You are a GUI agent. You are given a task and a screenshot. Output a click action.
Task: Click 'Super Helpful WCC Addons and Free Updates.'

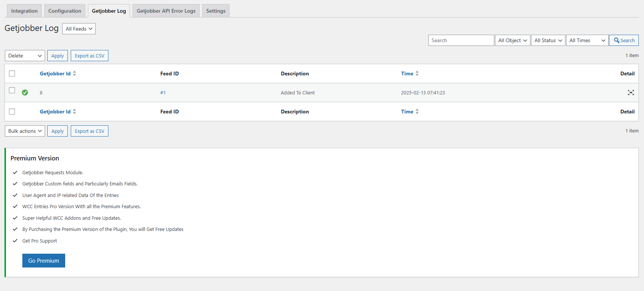click(x=72, y=218)
